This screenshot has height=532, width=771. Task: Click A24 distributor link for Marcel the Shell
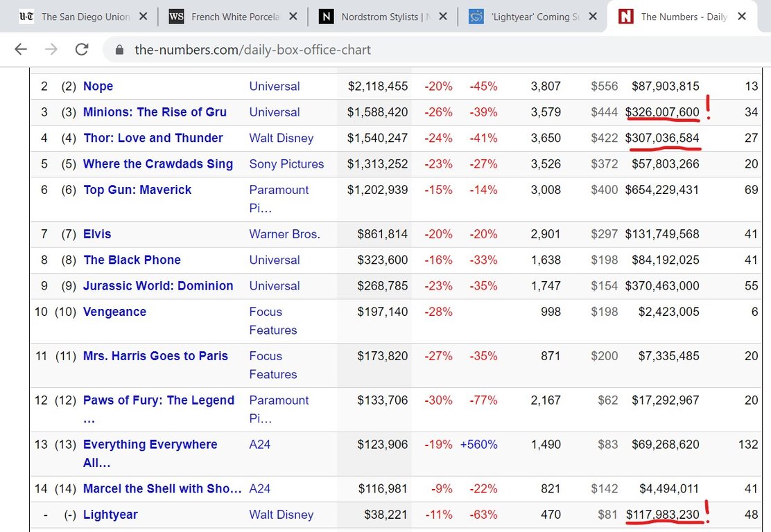[x=259, y=489]
